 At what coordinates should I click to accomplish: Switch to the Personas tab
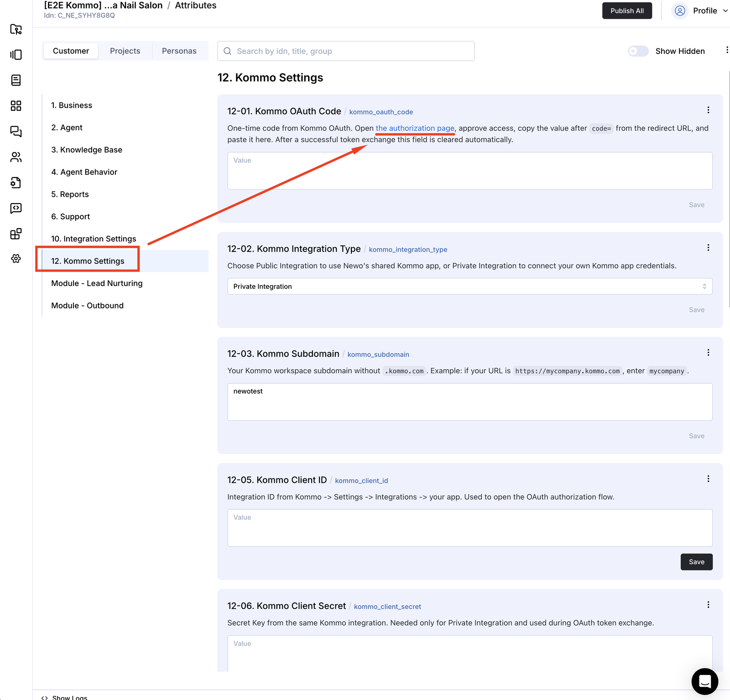[x=179, y=51]
